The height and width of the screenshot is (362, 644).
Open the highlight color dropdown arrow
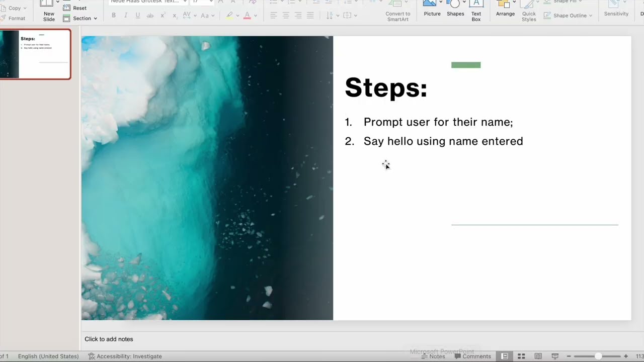point(237,16)
